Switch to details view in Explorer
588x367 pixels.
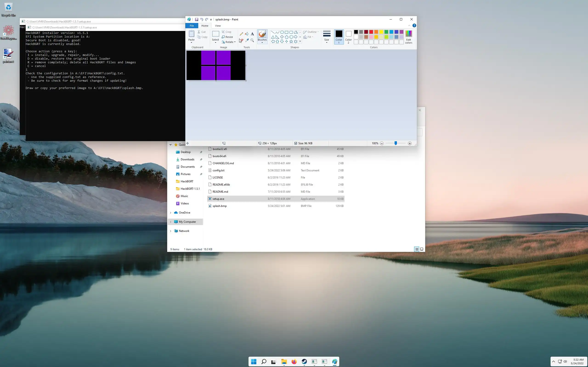(416, 249)
